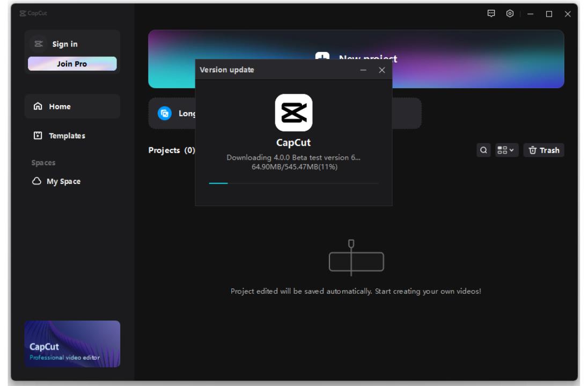Open the Trash button

click(543, 150)
